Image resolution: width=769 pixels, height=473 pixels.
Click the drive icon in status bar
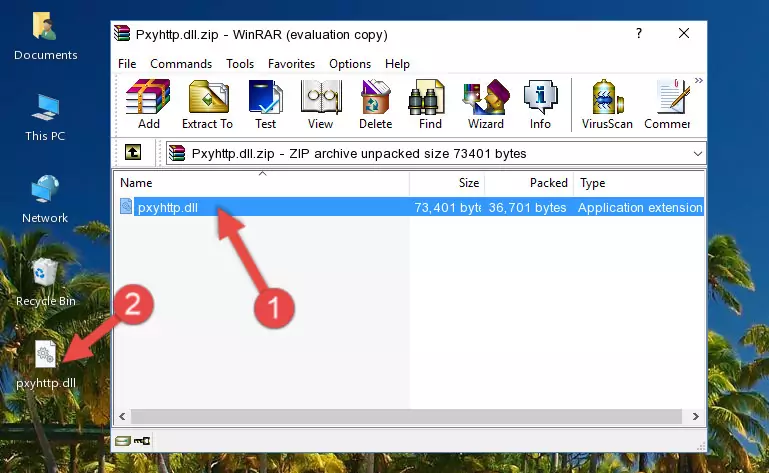tap(123, 441)
